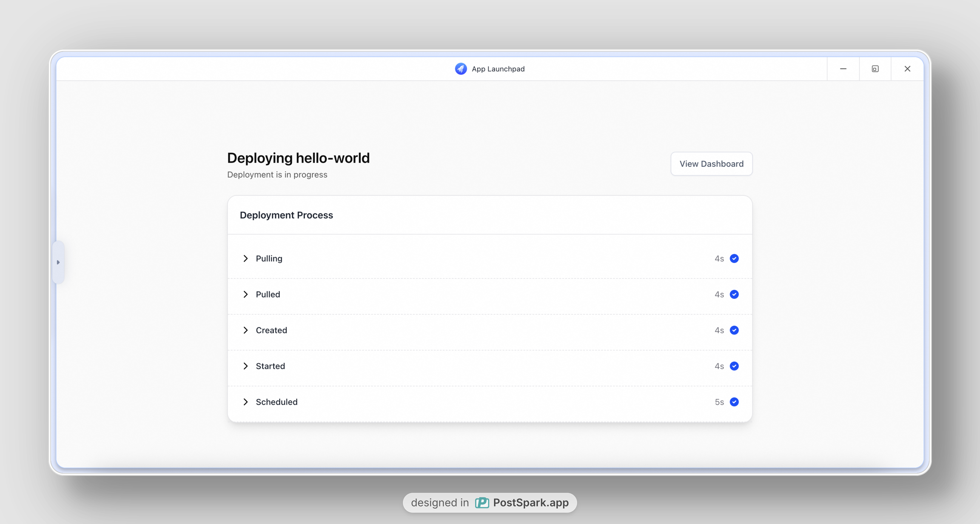Viewport: 980px width, 524px height.
Task: Click the PostSpark logo icon
Action: click(482, 503)
